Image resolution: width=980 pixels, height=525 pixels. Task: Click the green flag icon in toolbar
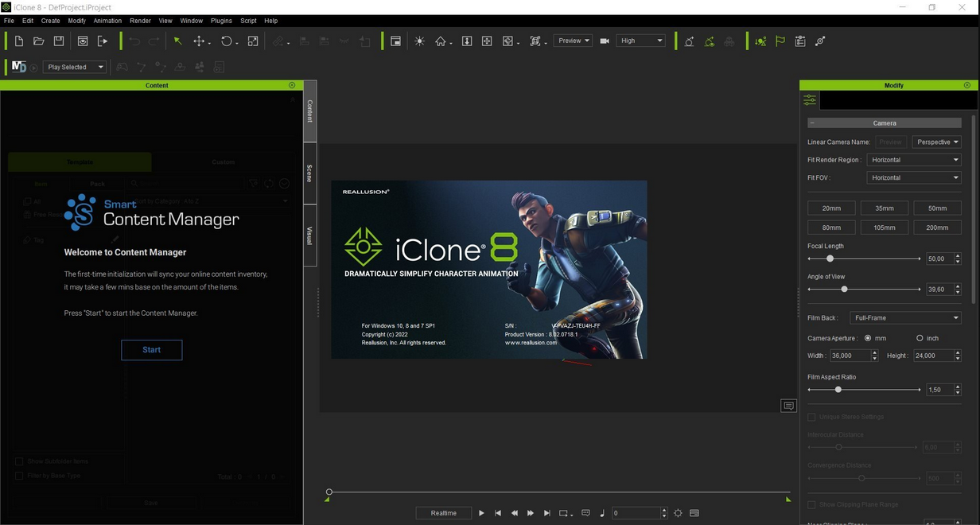(x=780, y=41)
